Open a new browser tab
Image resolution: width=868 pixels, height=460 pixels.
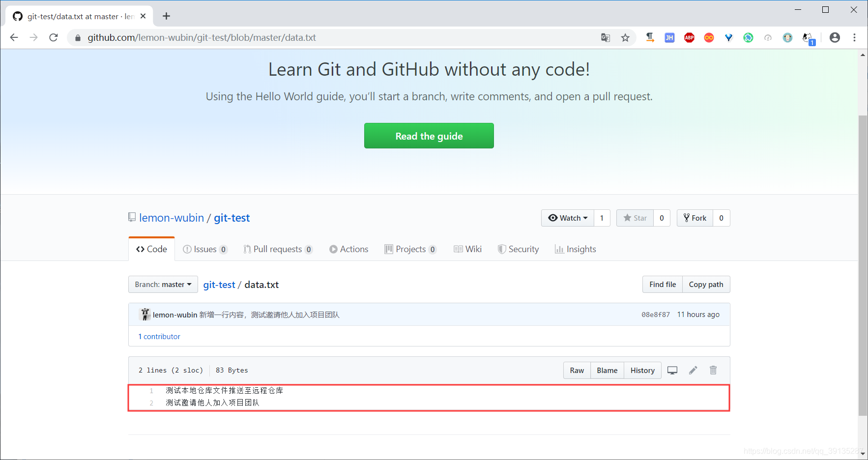click(x=166, y=16)
